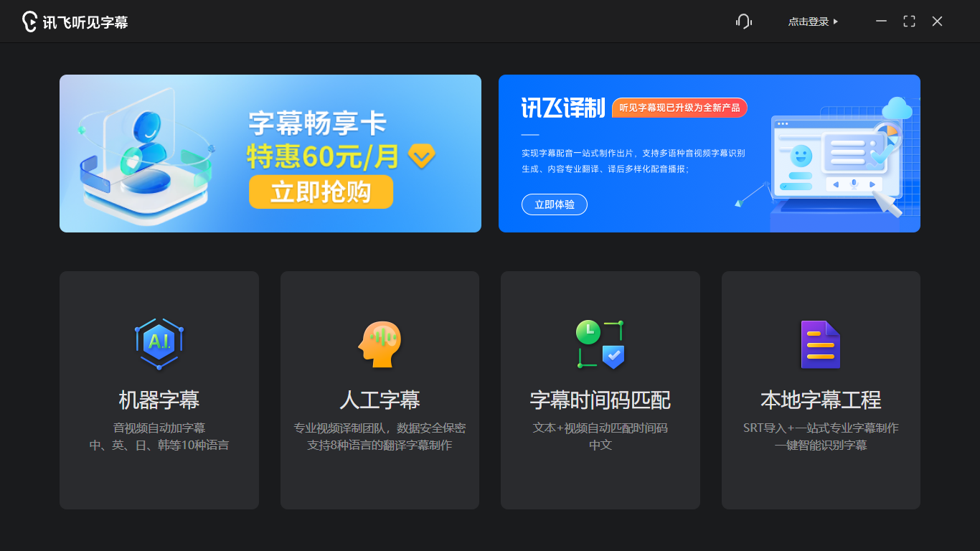Click the 讯飞译制 banner heading
This screenshot has width=980, height=551.
(563, 108)
